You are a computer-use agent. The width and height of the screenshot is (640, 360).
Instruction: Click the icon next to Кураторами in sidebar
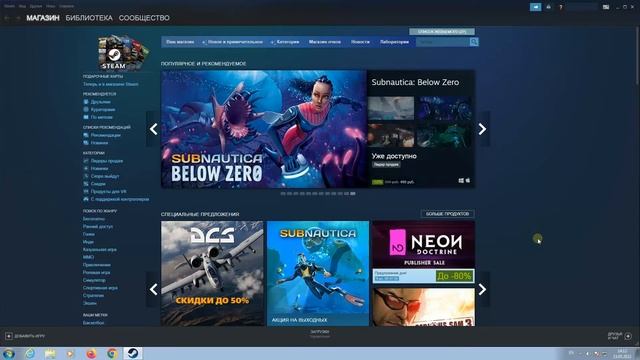coord(86,109)
